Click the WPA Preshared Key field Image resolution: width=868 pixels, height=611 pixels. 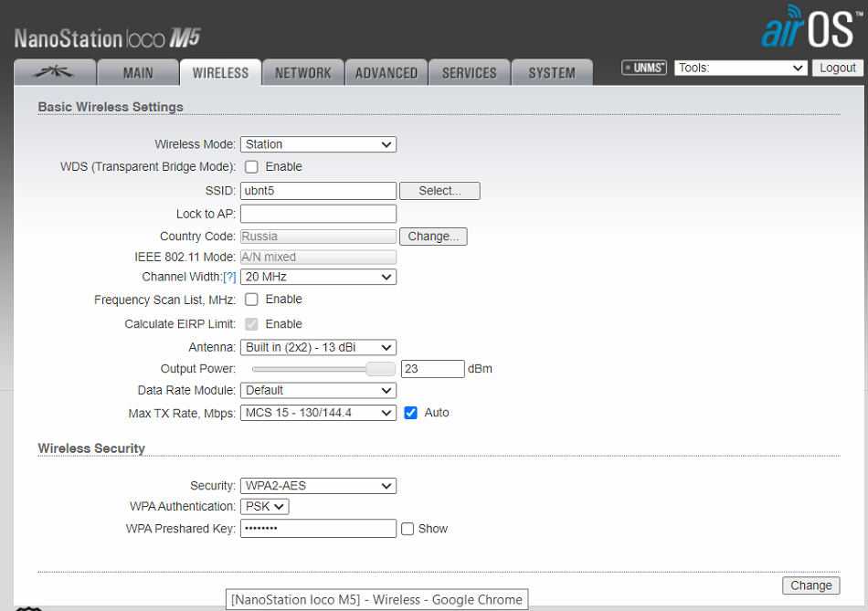[318, 529]
